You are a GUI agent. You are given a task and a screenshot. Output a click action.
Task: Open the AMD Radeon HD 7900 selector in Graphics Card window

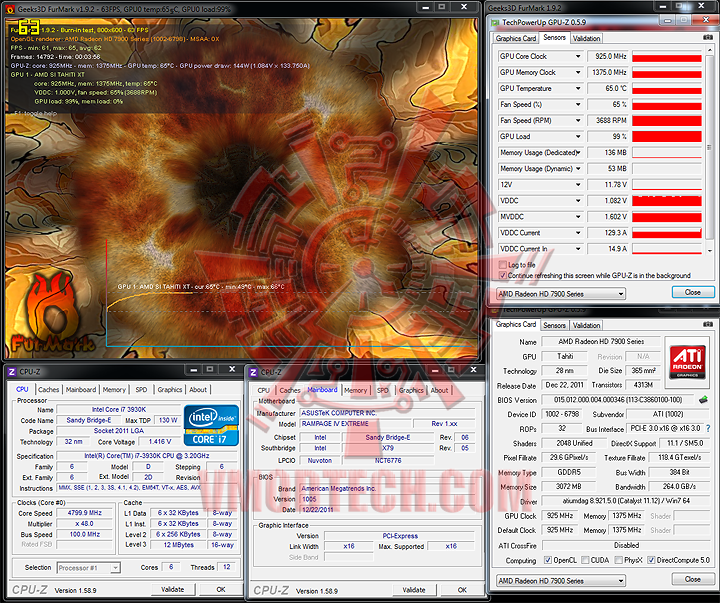(561, 581)
